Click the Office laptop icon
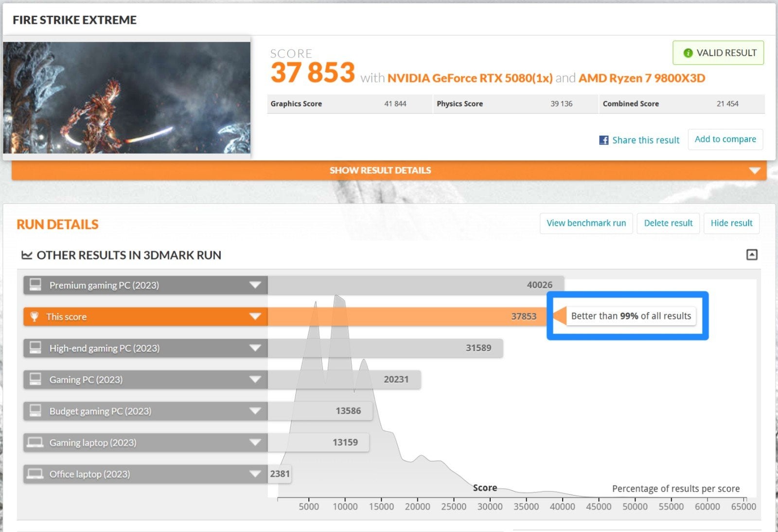This screenshot has width=778, height=532. pyautogui.click(x=35, y=474)
